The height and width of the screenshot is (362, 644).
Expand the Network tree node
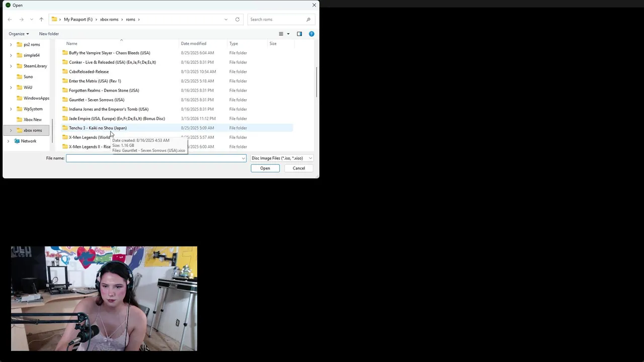coord(8,141)
